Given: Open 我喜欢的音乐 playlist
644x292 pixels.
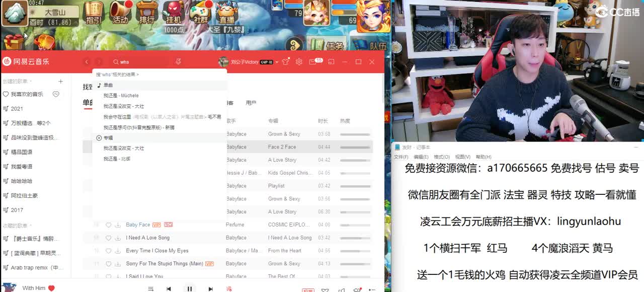Looking at the screenshot, I should pos(27,94).
